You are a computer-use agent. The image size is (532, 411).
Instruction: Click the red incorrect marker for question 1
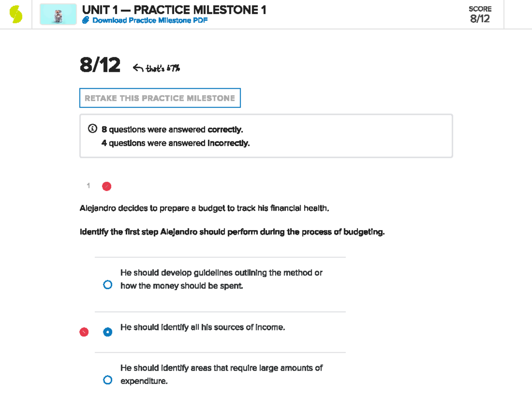(106, 186)
